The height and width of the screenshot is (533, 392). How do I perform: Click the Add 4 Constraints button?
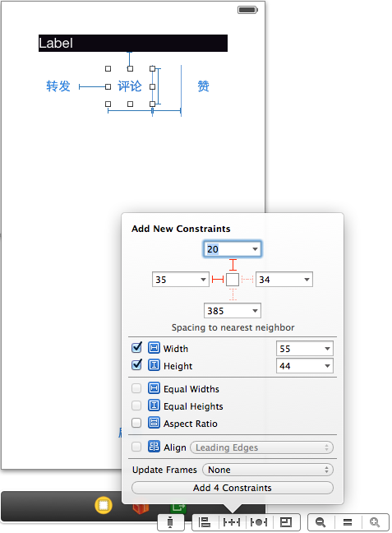click(233, 488)
